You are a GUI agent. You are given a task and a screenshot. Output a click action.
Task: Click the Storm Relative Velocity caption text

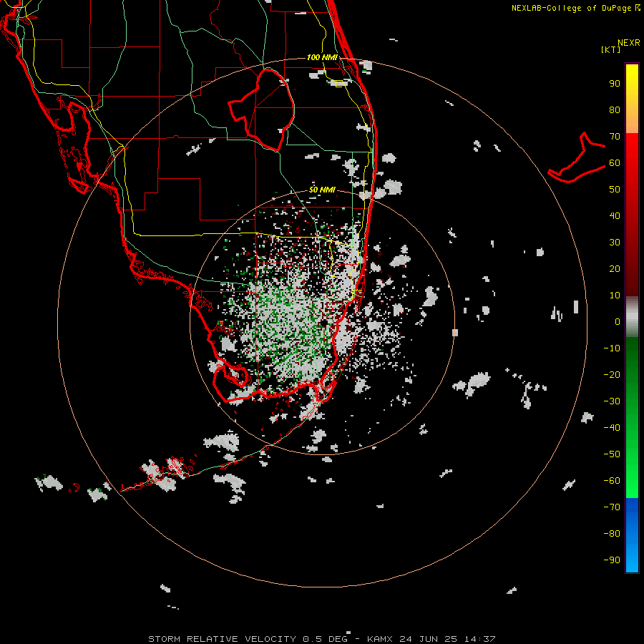pyautogui.click(x=321, y=639)
